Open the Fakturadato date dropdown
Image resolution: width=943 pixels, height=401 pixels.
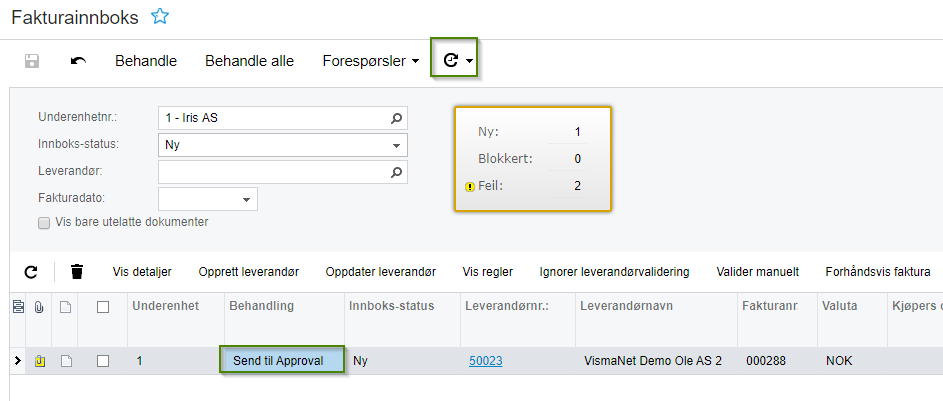pos(246,200)
